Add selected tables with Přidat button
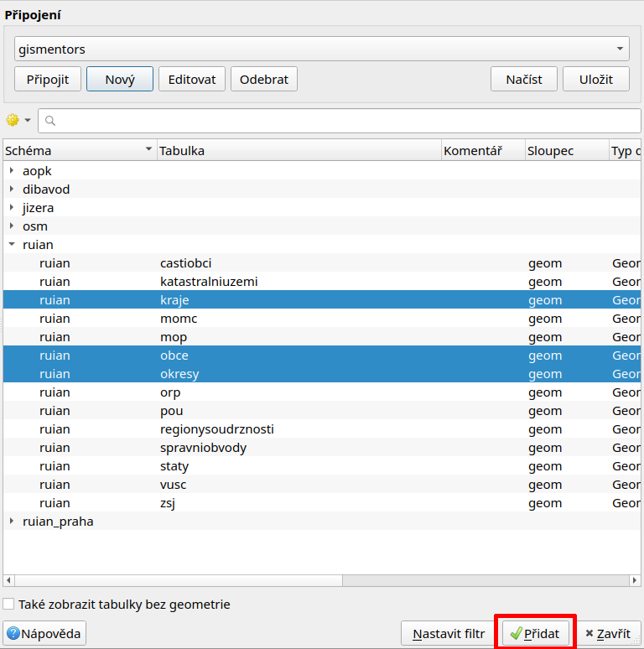 coord(535,633)
